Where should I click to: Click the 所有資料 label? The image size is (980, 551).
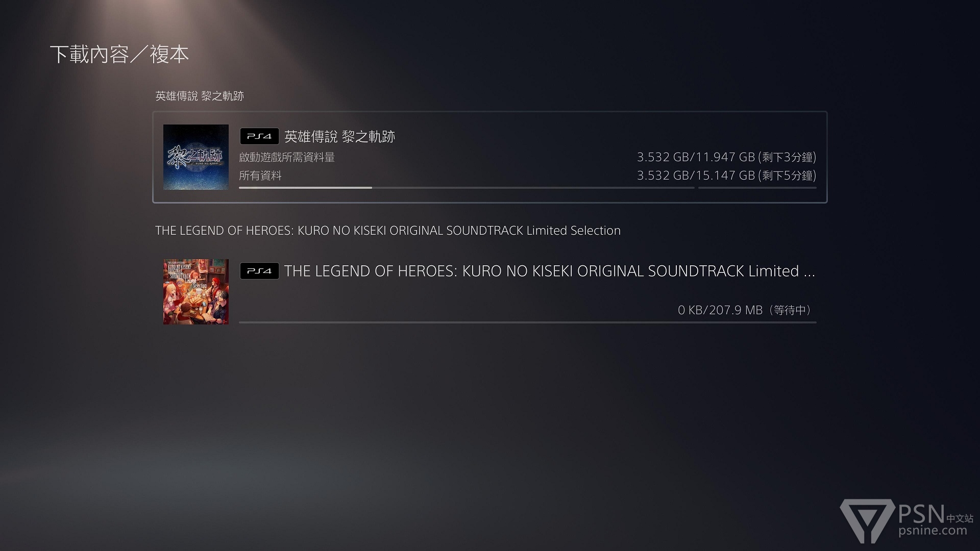260,176
